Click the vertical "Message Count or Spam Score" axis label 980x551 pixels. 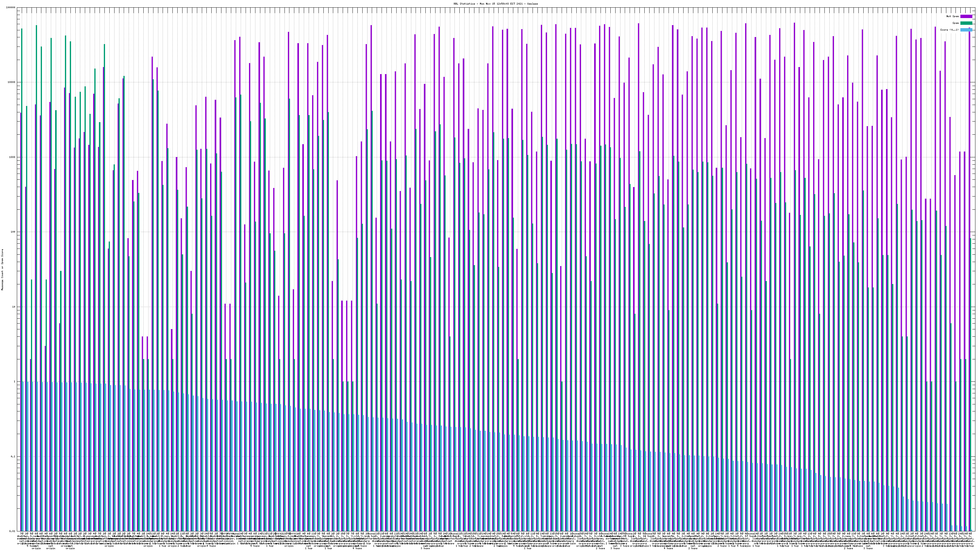(2, 270)
